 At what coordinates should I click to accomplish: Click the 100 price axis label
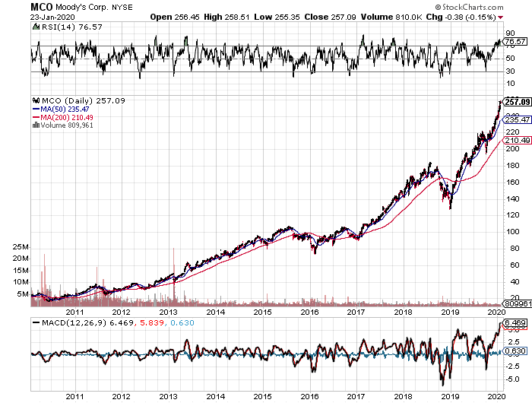click(x=512, y=232)
